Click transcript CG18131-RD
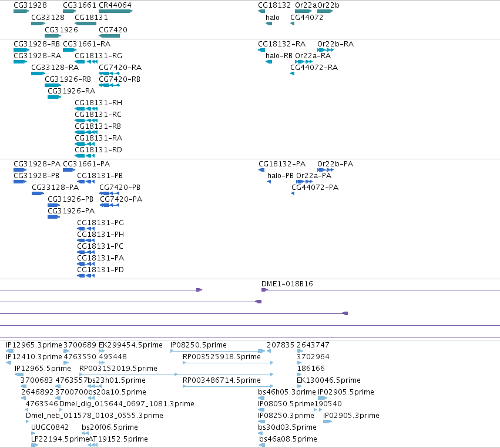 click(98, 150)
